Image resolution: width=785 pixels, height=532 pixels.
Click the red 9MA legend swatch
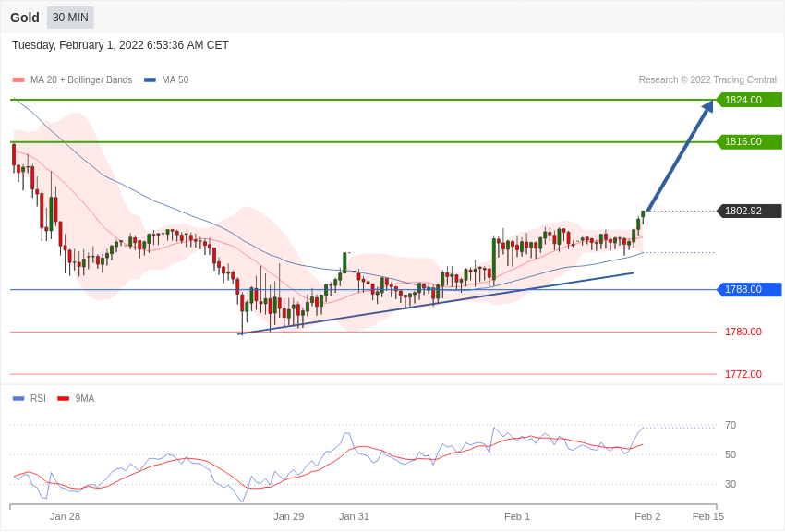(63, 398)
